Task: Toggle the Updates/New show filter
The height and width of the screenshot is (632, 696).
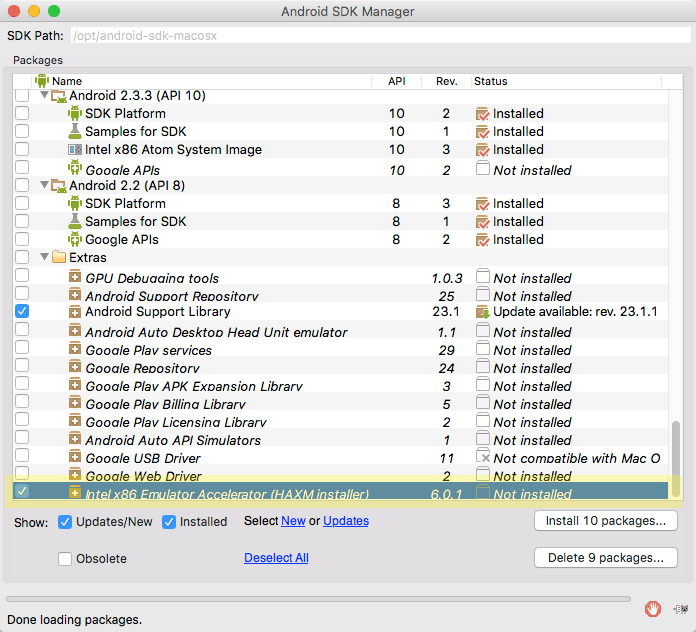Action: [x=65, y=522]
